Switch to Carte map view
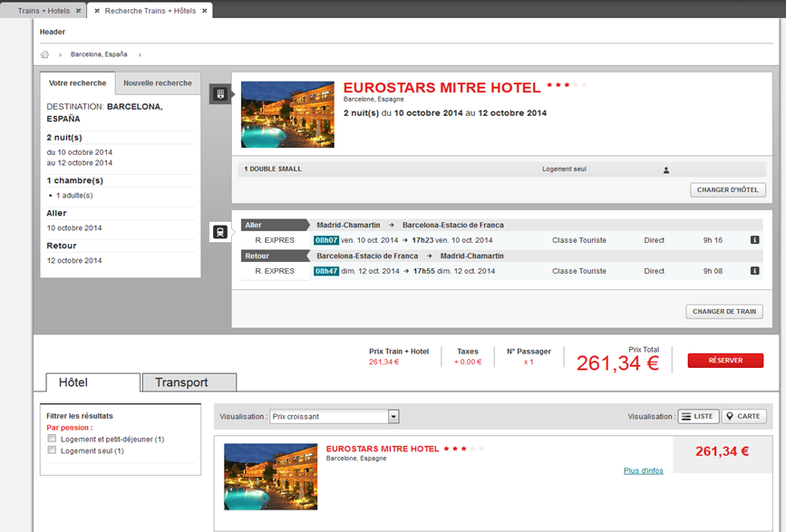 point(743,416)
